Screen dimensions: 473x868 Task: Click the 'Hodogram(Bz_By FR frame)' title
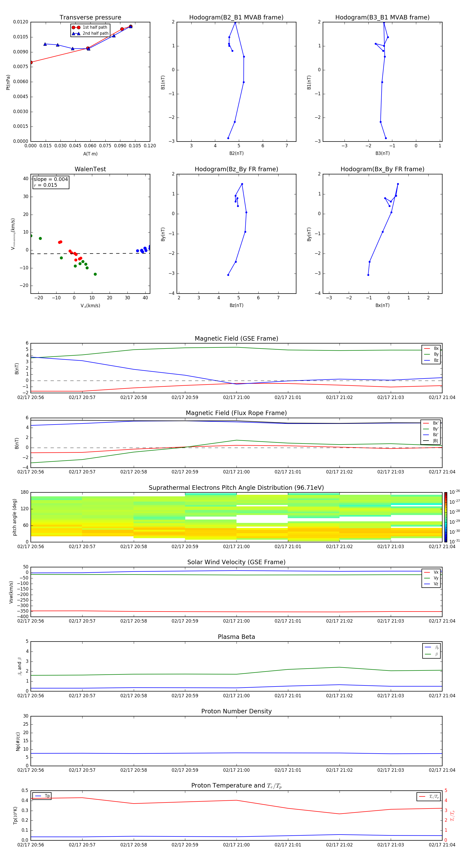coord(236,169)
